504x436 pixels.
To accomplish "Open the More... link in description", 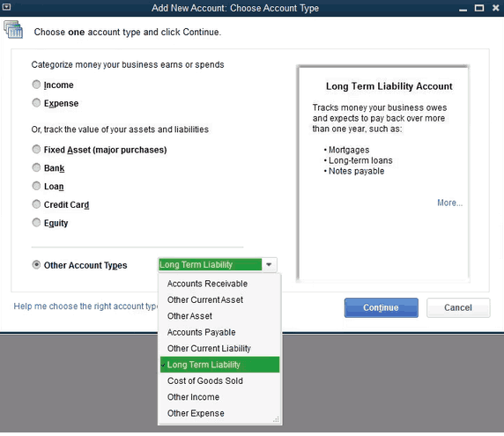I will (449, 203).
